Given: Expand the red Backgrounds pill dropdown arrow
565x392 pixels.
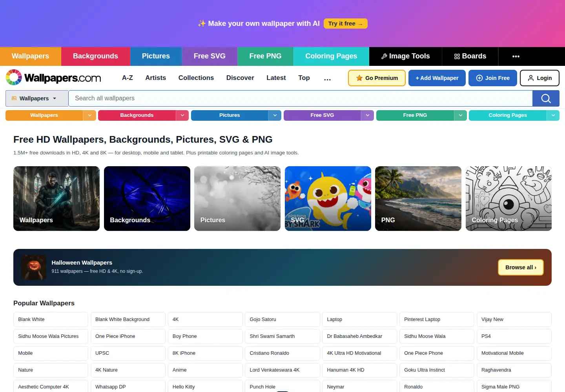Looking at the screenshot, I should point(182,115).
